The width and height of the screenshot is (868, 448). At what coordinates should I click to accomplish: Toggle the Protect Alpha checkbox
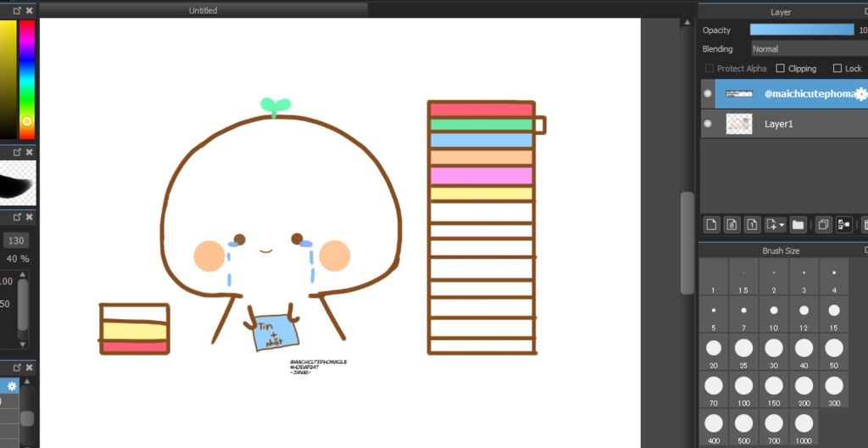[709, 68]
